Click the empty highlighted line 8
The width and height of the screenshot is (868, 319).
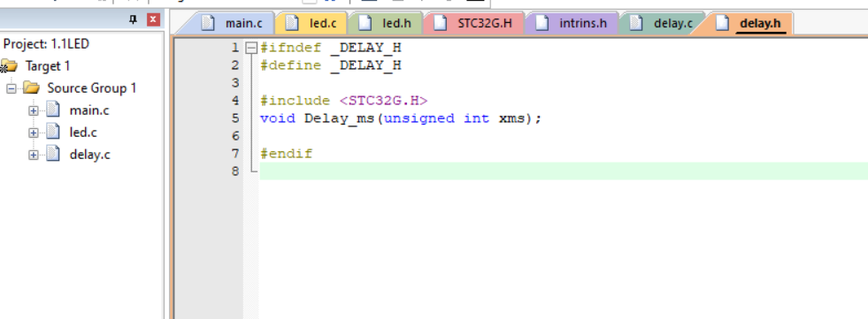(x=564, y=171)
